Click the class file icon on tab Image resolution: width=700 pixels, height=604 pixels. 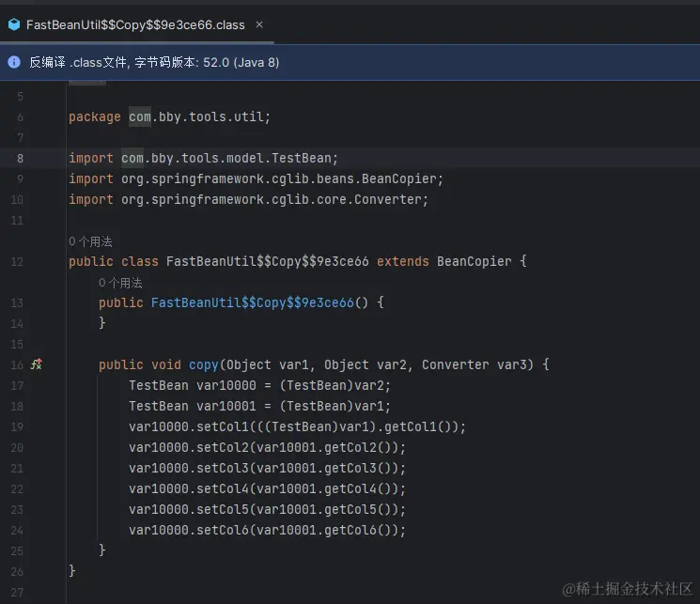14,24
